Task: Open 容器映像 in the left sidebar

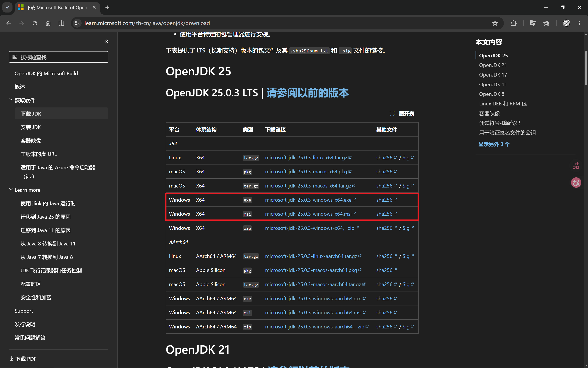Action: pos(31,141)
